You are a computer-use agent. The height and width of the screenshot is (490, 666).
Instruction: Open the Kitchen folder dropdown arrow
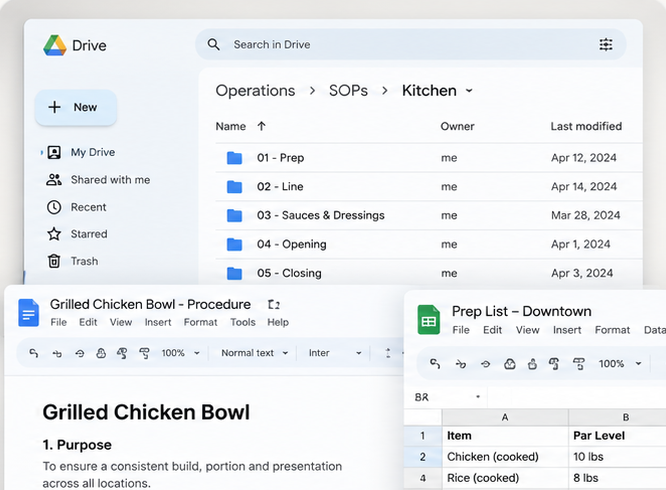(x=469, y=90)
